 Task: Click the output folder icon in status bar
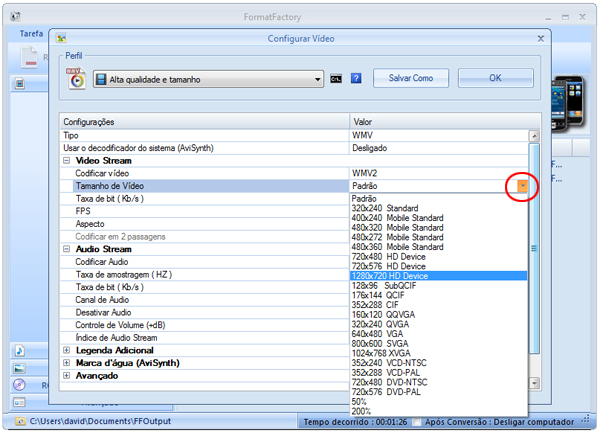19,423
